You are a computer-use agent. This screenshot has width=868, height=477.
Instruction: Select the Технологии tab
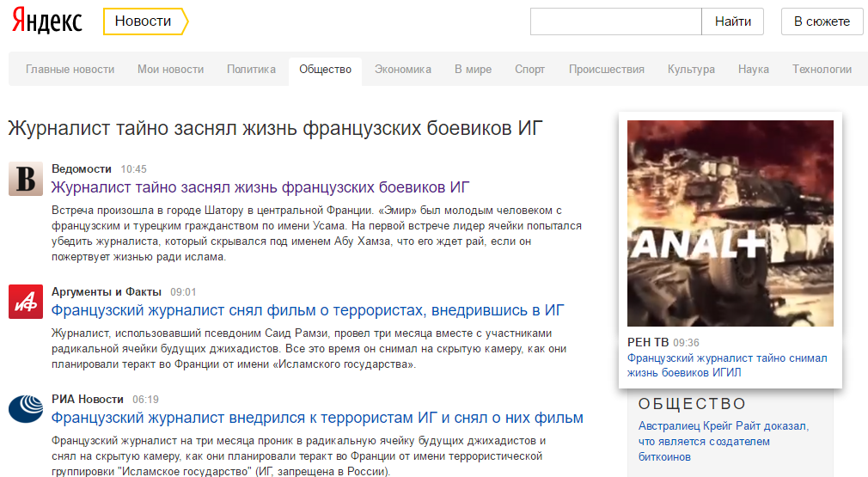pyautogui.click(x=821, y=70)
